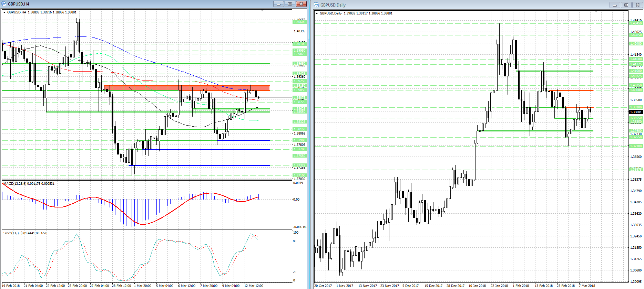Viewport: 644px width, 289px height.
Task: Restore the GBPUSD,H4 chart window size
Action: point(290,4)
